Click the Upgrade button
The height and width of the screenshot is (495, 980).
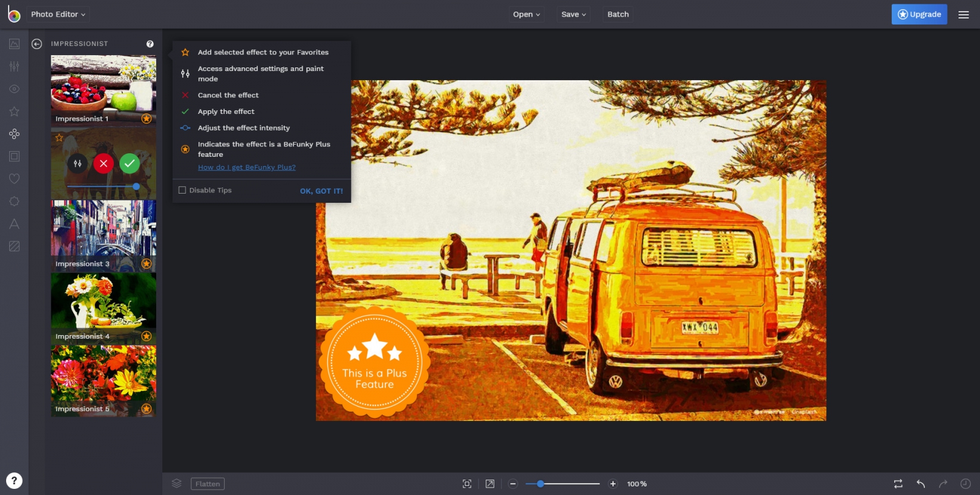click(919, 14)
